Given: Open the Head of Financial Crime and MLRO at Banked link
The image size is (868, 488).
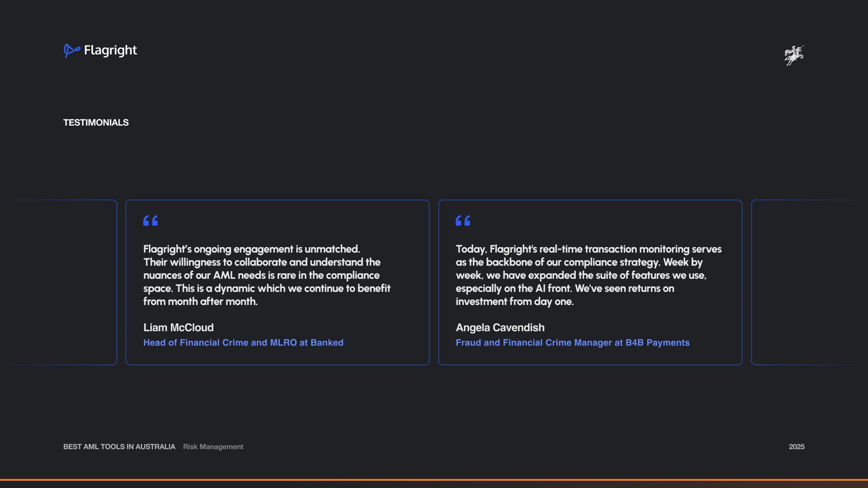Looking at the screenshot, I should point(243,343).
